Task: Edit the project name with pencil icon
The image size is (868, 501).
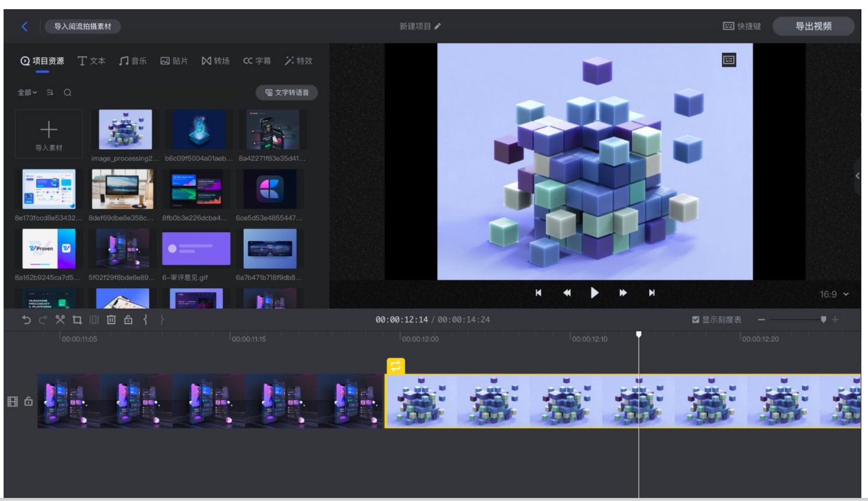Action: click(437, 26)
